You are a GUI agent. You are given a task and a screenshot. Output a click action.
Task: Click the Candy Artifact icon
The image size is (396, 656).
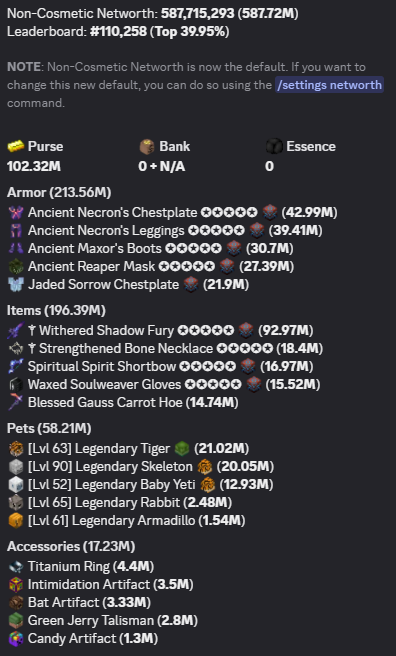point(15,638)
